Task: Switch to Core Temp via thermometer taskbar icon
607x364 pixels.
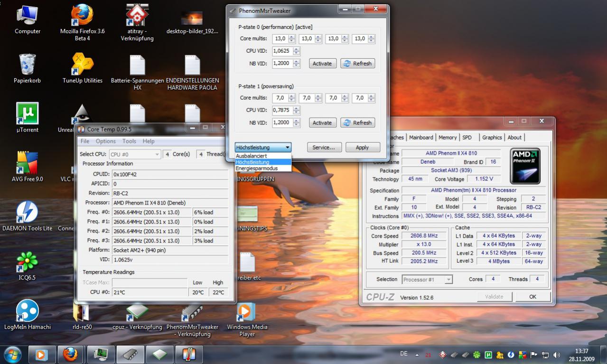Action: click(188, 354)
